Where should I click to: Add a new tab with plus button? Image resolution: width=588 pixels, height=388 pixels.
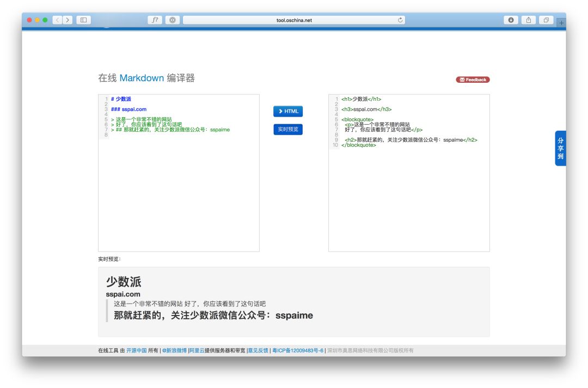tap(561, 23)
